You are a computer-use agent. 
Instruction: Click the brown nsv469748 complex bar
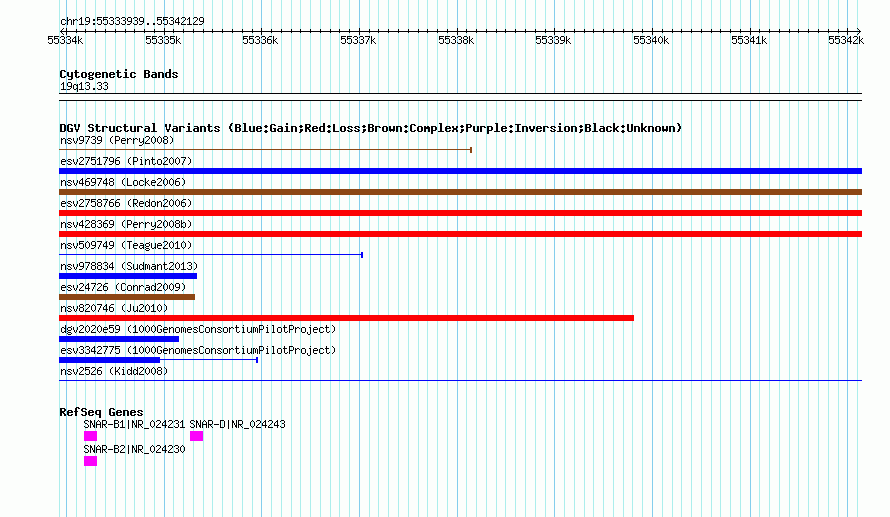click(460, 192)
